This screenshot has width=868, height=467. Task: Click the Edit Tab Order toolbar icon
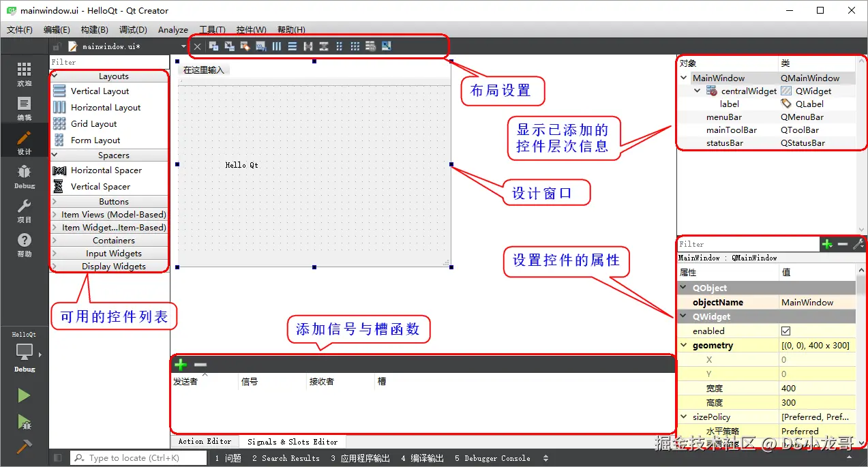click(260, 46)
